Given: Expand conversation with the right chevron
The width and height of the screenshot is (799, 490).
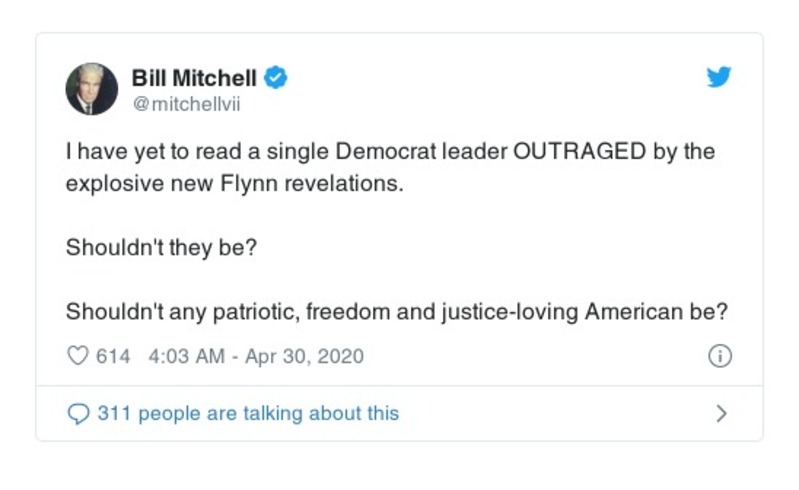Looking at the screenshot, I should 722,413.
